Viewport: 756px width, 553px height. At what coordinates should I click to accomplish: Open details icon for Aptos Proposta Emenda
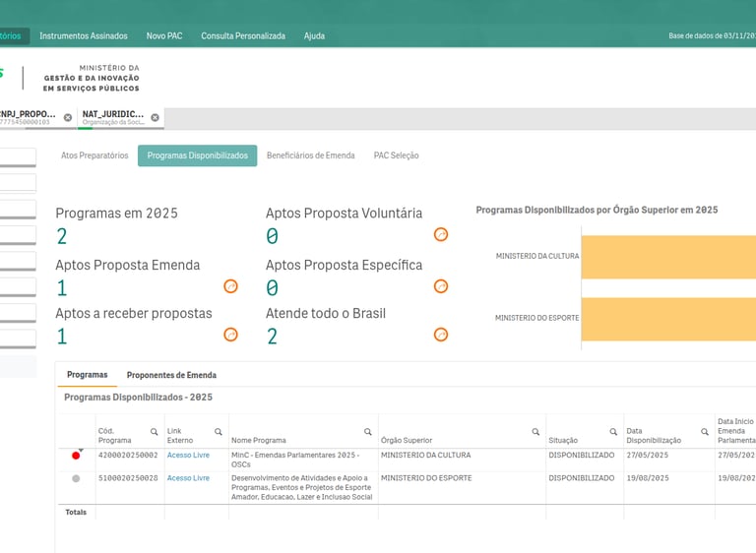click(230, 286)
